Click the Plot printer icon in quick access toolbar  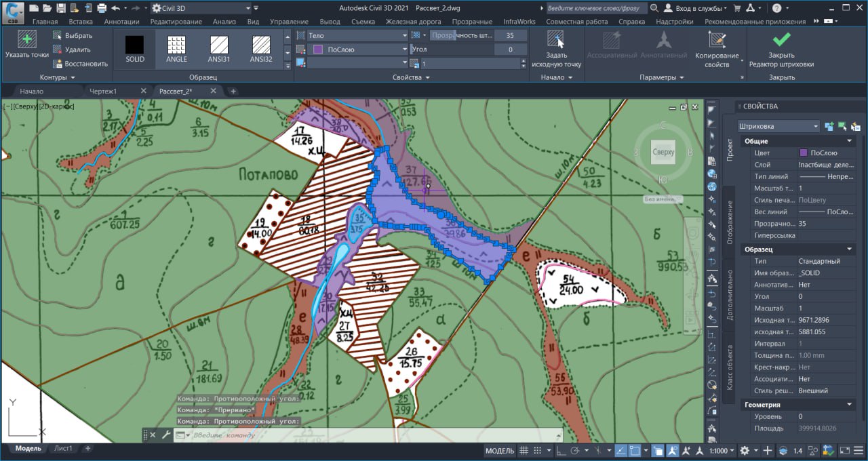102,8
